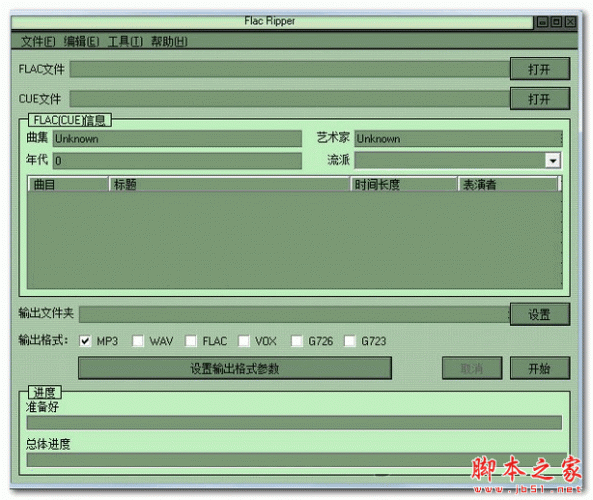This screenshot has width=593, height=500.
Task: Minimize the Flac Ripper window
Action: 542,22
